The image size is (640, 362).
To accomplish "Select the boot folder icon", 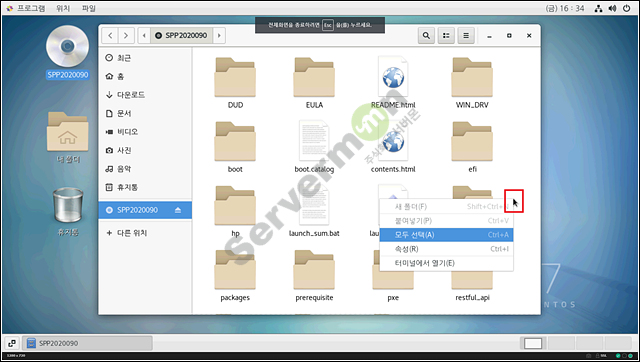I will tap(235, 142).
